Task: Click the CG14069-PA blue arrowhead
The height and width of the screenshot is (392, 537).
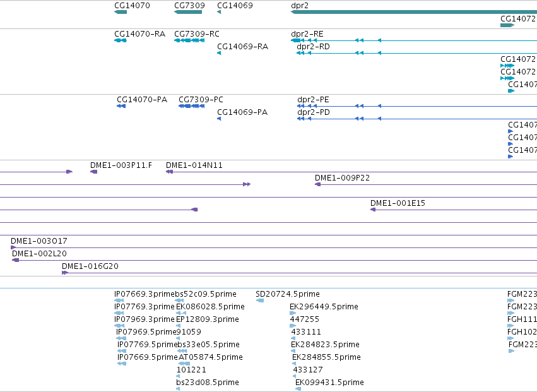Action: point(219,119)
